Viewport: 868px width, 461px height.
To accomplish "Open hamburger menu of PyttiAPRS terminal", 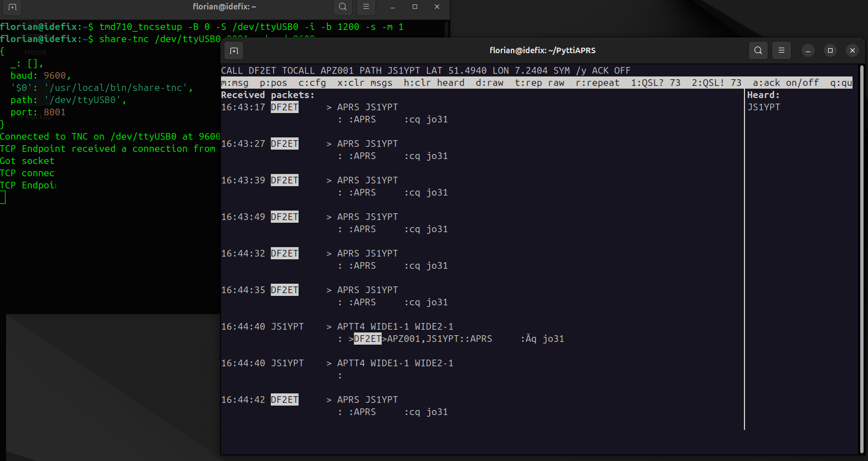I will (781, 50).
